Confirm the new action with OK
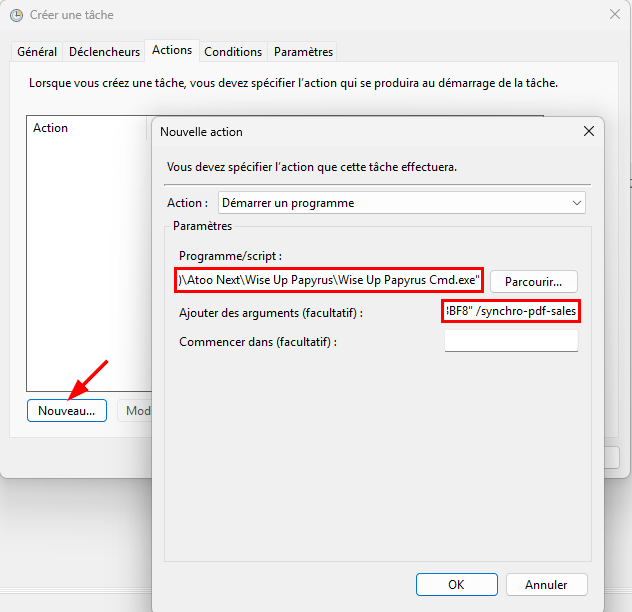 pos(456,585)
